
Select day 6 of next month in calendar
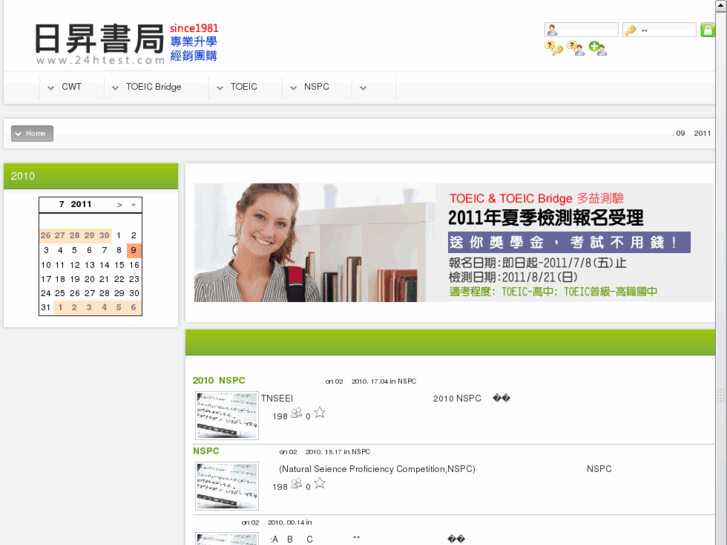pyautogui.click(x=134, y=307)
